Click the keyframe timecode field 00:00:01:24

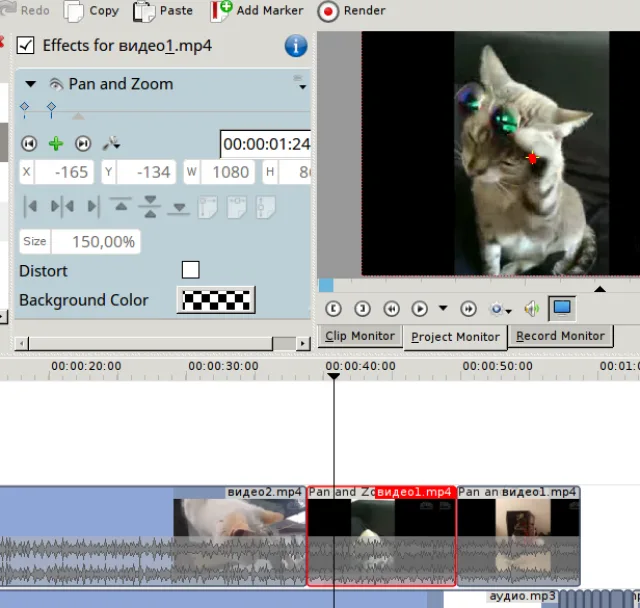point(266,144)
